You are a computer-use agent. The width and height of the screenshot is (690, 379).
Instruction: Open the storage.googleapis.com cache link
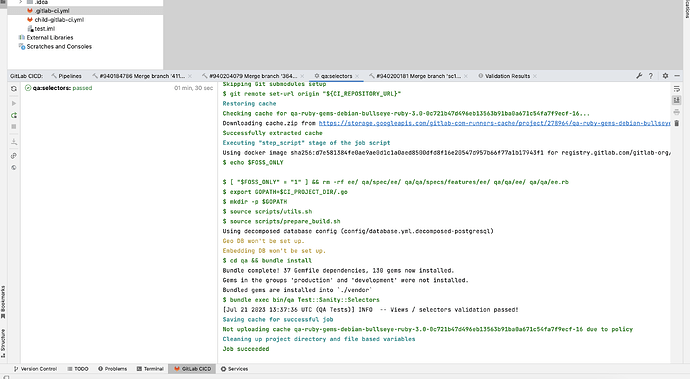coord(494,123)
